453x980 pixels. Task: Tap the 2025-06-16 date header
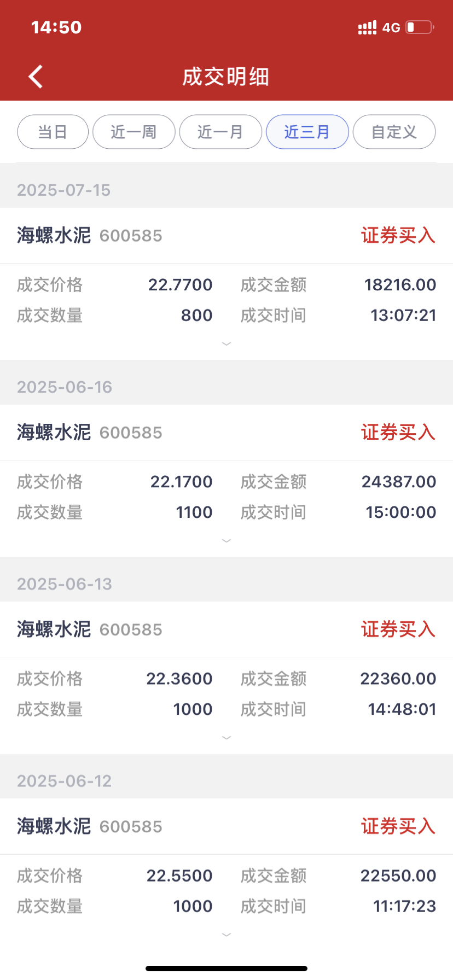click(x=65, y=387)
